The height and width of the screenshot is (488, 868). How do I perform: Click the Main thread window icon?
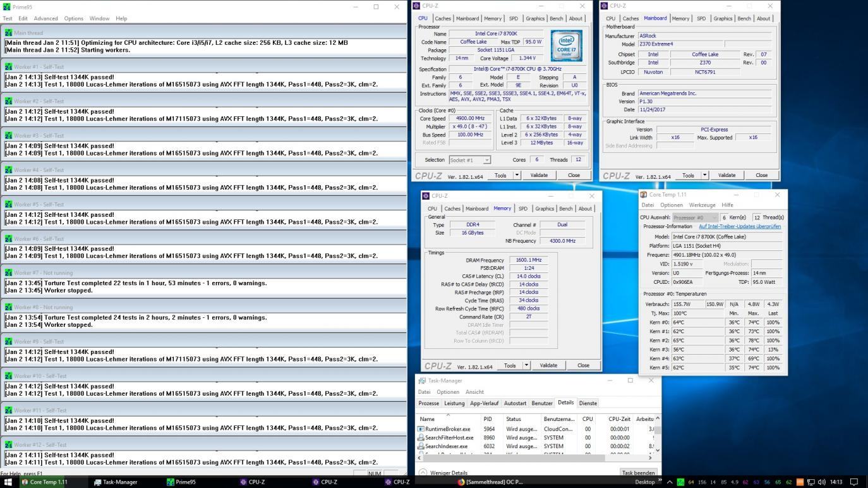[8, 32]
